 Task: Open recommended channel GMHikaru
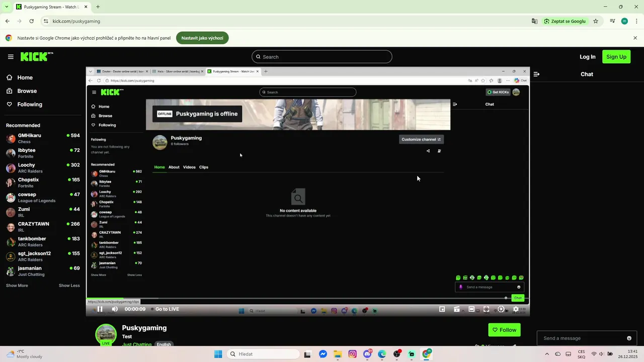pos(43,138)
